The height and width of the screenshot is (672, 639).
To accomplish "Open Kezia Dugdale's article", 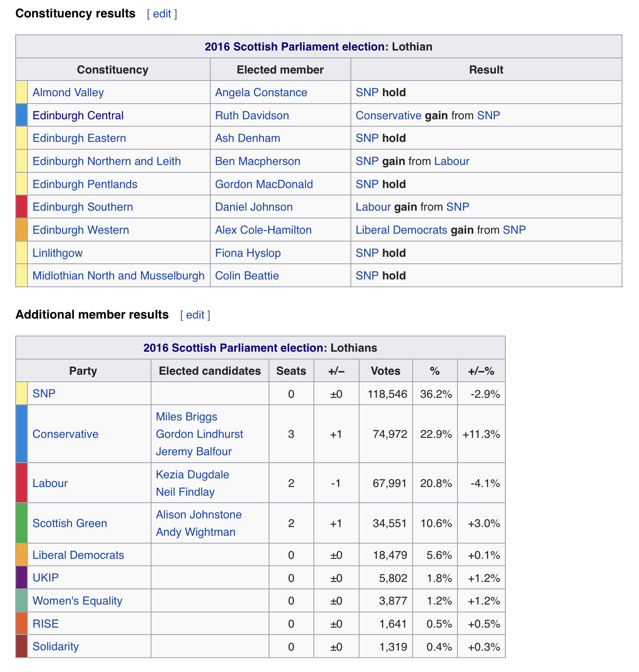I will [192, 474].
